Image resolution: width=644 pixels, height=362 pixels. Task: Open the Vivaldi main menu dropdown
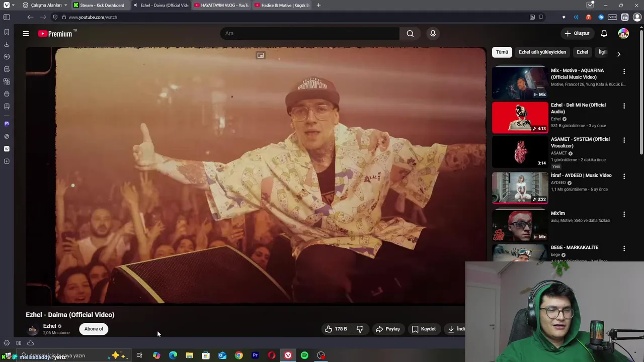9,5
